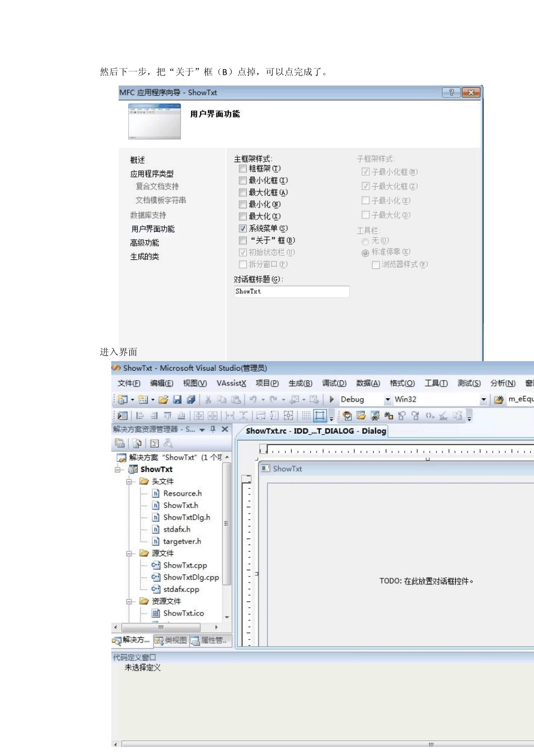Open the 文件(F) menu
The height and width of the screenshot is (756, 534).
[x=129, y=383]
